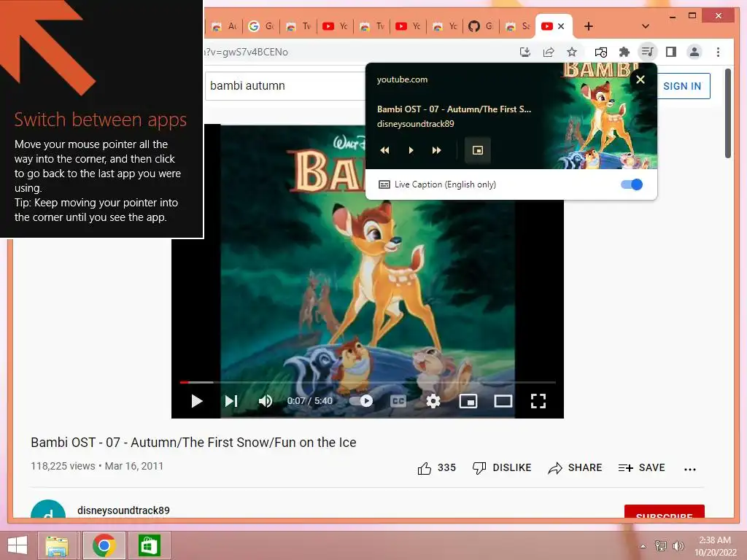
Task: Mute the video volume
Action: tap(266, 401)
